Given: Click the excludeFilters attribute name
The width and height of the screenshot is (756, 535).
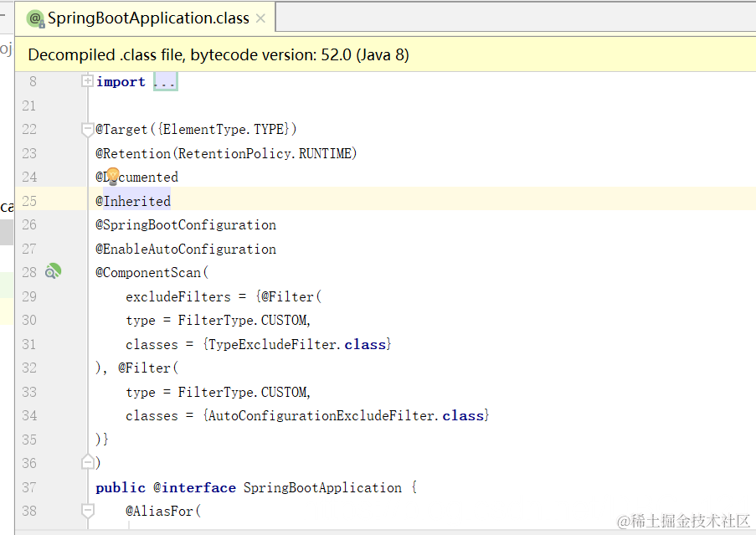Looking at the screenshot, I should [178, 297].
